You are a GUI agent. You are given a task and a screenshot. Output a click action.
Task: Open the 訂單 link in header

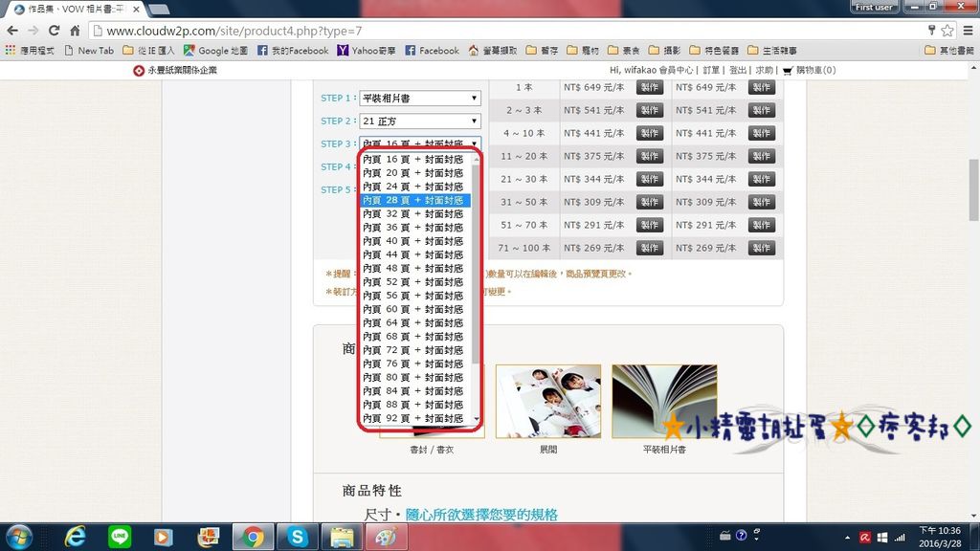coord(711,70)
